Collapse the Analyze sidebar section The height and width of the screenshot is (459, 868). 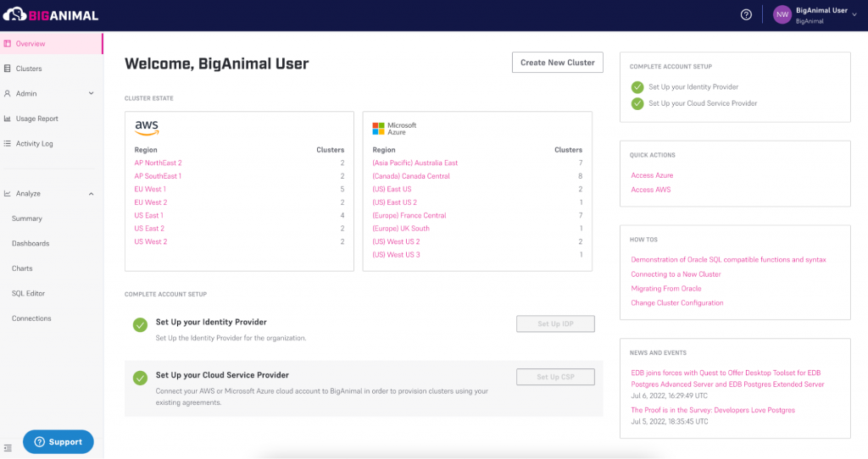[x=91, y=194]
